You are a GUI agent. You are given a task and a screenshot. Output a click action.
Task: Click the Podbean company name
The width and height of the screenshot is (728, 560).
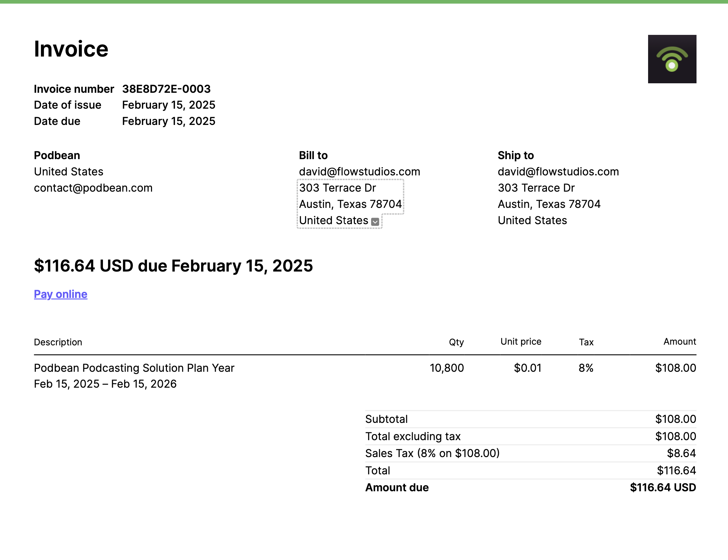click(57, 155)
